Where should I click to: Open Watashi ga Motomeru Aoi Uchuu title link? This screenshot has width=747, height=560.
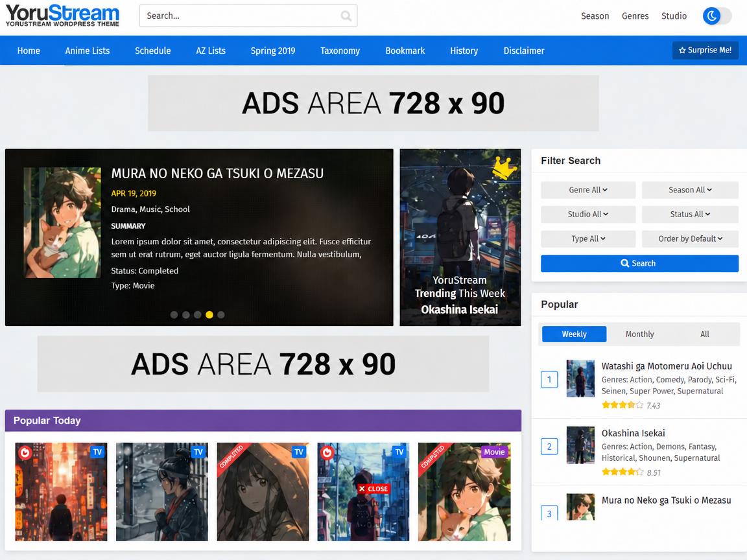click(x=667, y=366)
